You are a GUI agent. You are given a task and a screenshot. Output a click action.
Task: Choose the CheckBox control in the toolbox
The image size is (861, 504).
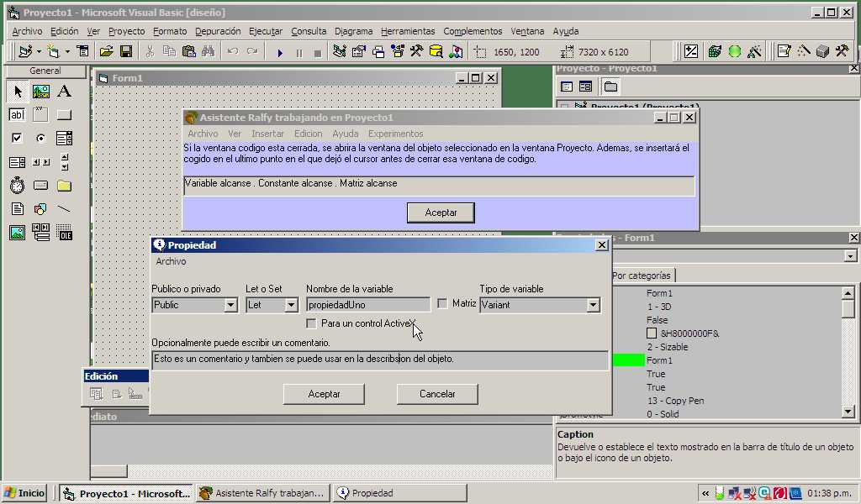pos(18,139)
